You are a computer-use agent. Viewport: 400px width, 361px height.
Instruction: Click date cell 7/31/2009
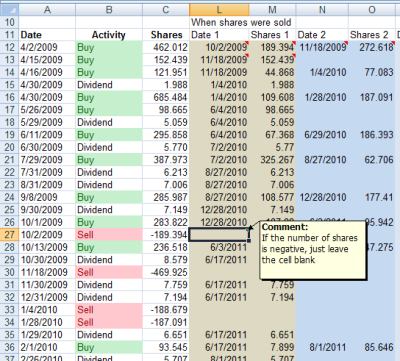pyautogui.click(x=47, y=172)
